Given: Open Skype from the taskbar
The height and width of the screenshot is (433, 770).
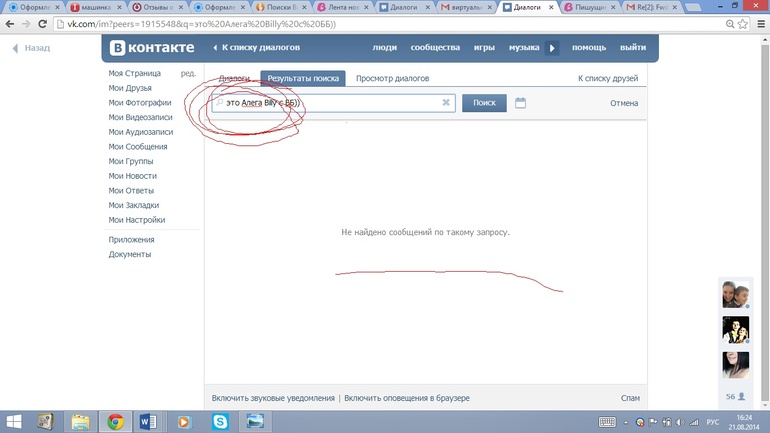Looking at the screenshot, I should pos(220,422).
